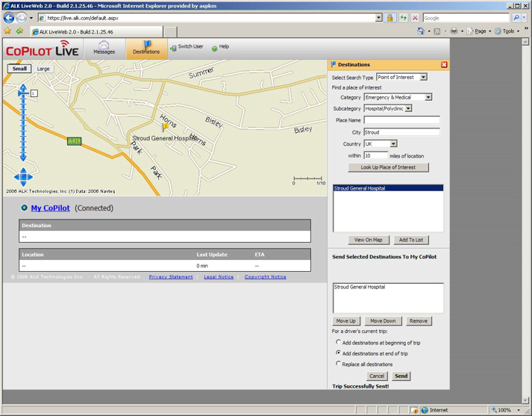Expand the address bar history dropdown
This screenshot has width=532, height=416.
(378, 18)
